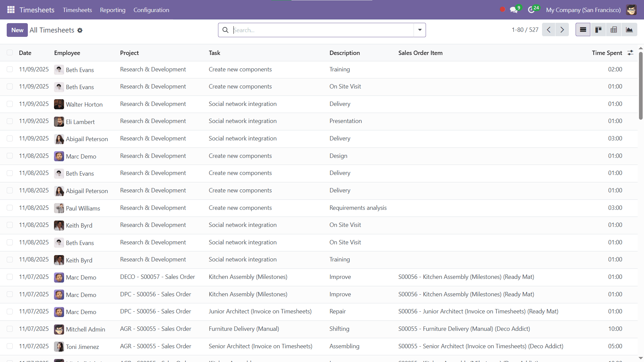Go to the previous page of records
644x362 pixels.
pos(549,29)
